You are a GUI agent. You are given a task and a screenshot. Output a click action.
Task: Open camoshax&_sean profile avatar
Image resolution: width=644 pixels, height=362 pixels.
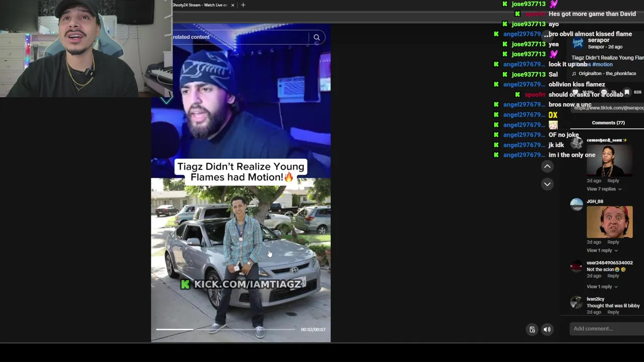click(x=577, y=143)
